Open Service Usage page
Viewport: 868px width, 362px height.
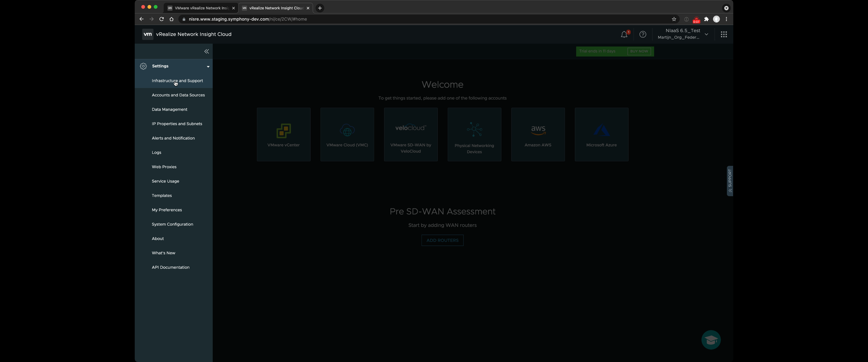(x=165, y=181)
